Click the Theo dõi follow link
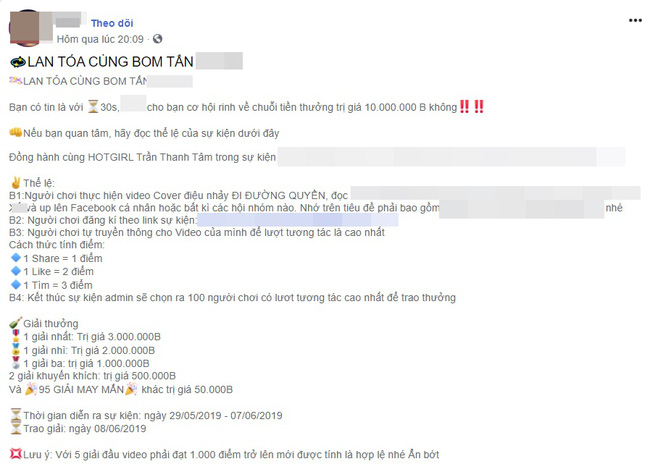650x464 pixels. coord(112,23)
